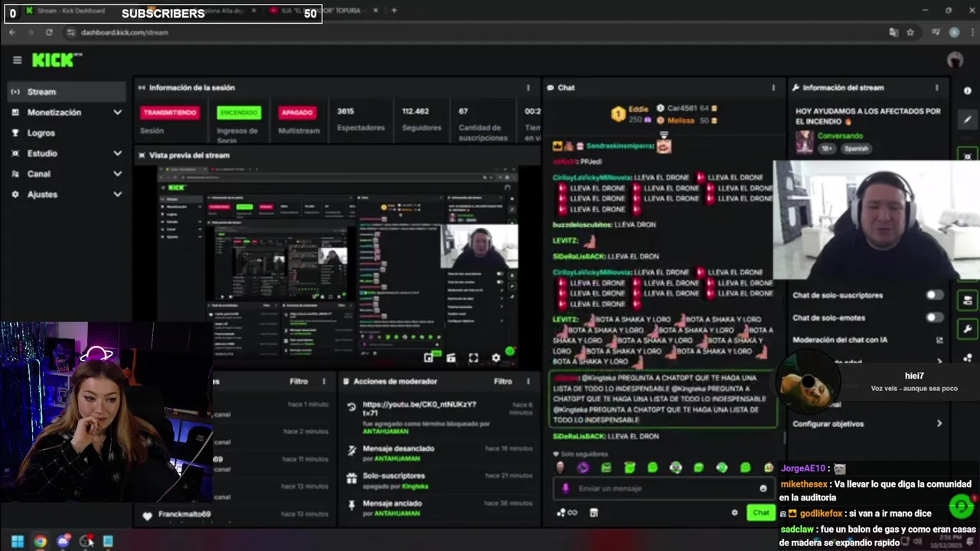Click into the Enviar un mensaje field
980x551 pixels.
click(663, 488)
